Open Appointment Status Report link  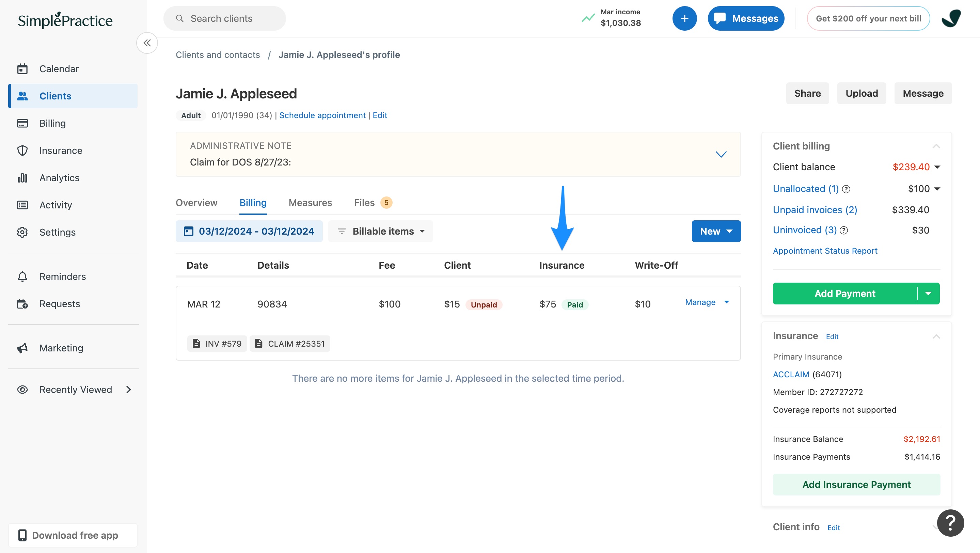coord(825,251)
